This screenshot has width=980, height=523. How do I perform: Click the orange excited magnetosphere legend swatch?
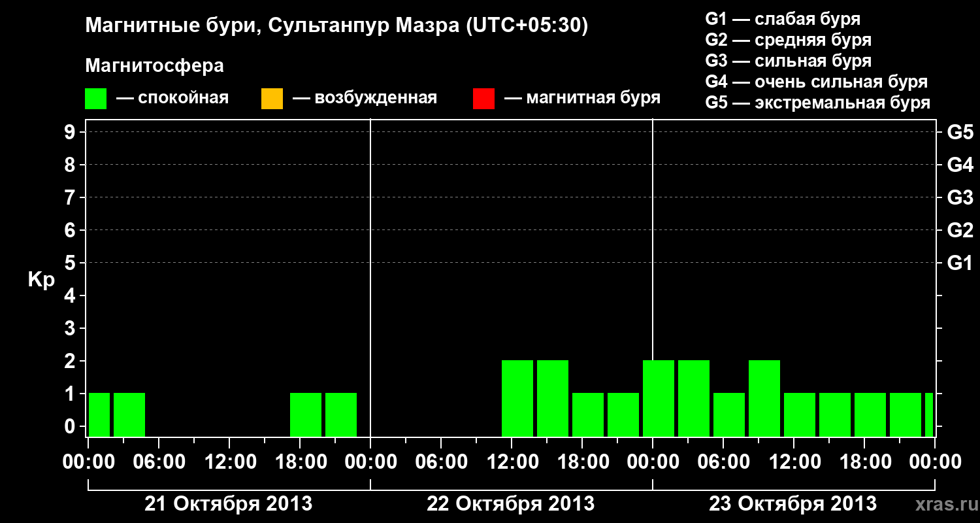point(272,98)
